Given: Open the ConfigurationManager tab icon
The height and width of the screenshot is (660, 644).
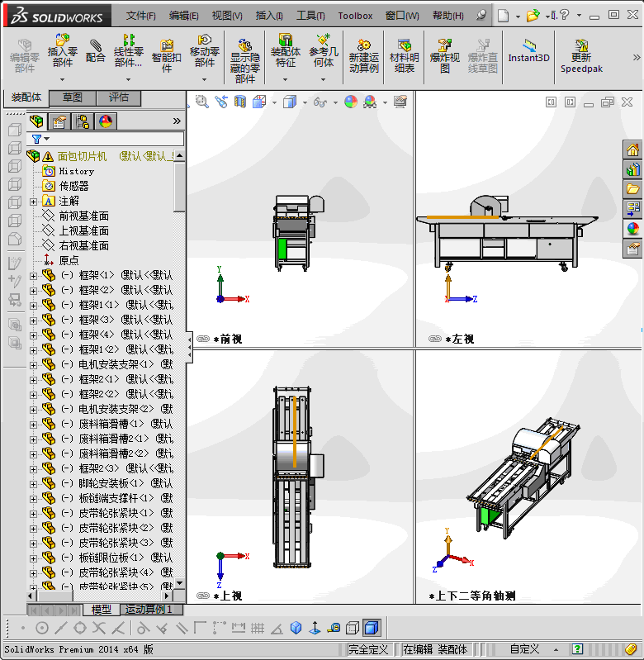Looking at the screenshot, I should click(83, 121).
